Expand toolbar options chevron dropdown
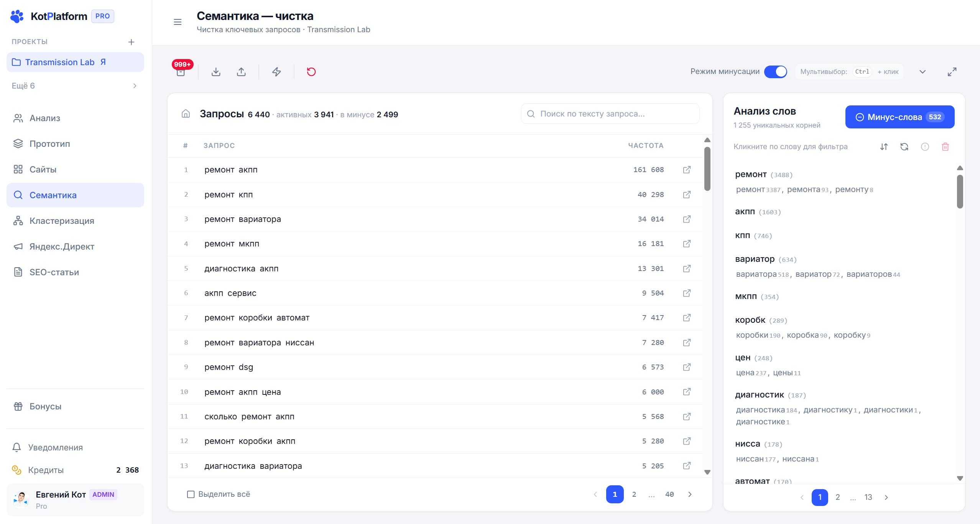The width and height of the screenshot is (980, 524). pos(922,72)
